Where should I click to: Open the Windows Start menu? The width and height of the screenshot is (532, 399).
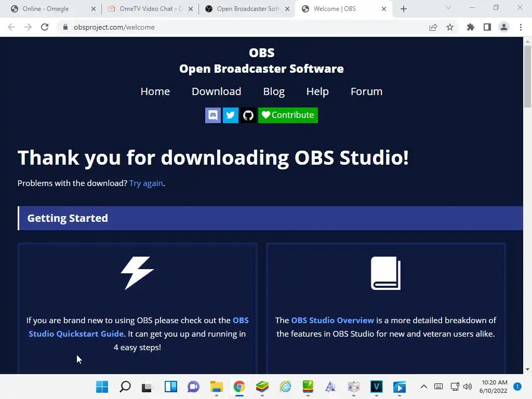pos(102,387)
